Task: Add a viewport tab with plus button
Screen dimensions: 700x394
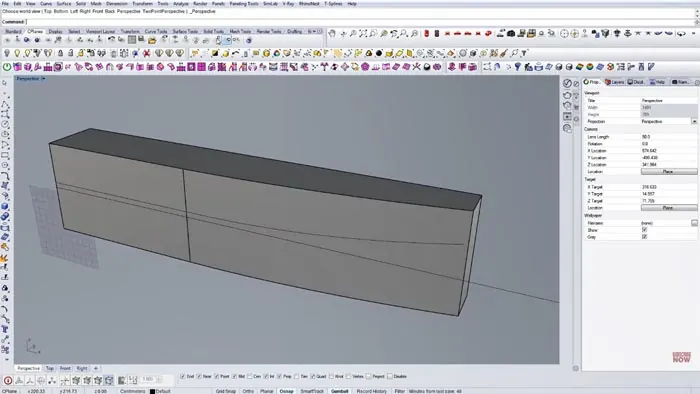Action: click(x=96, y=369)
